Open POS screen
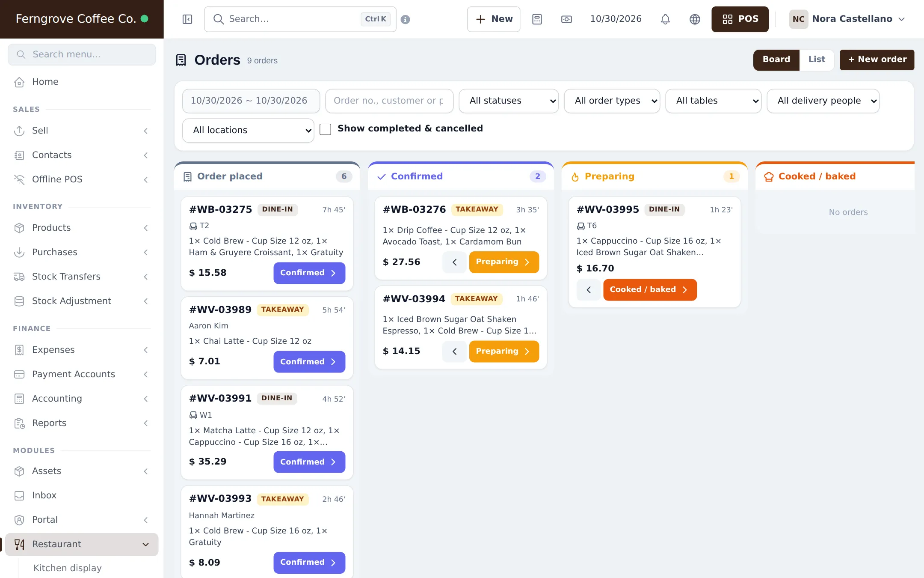The height and width of the screenshot is (578, 924). (740, 19)
